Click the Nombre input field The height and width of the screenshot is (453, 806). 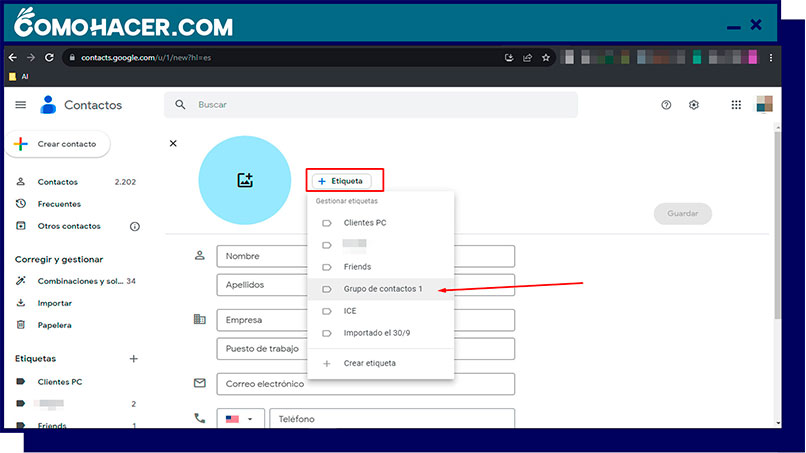(x=364, y=256)
